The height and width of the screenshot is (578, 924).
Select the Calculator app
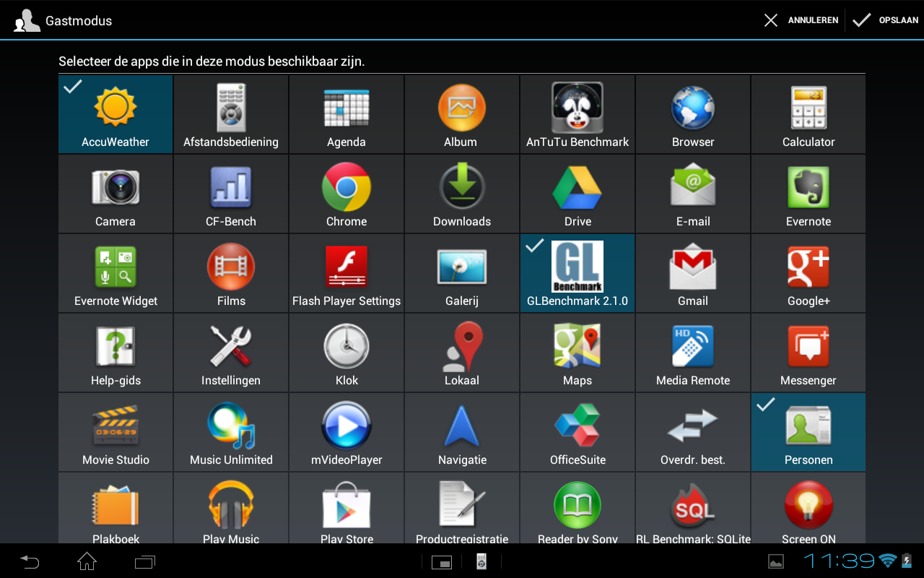(x=808, y=114)
